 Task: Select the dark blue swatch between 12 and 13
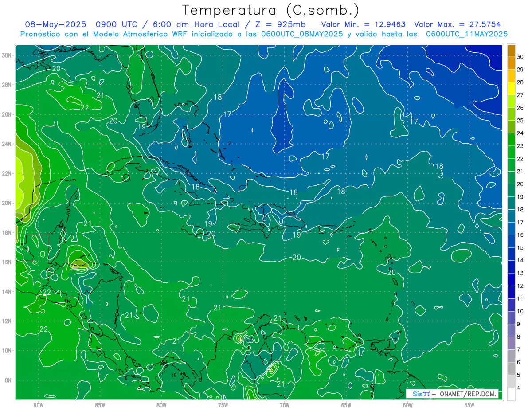512,280
